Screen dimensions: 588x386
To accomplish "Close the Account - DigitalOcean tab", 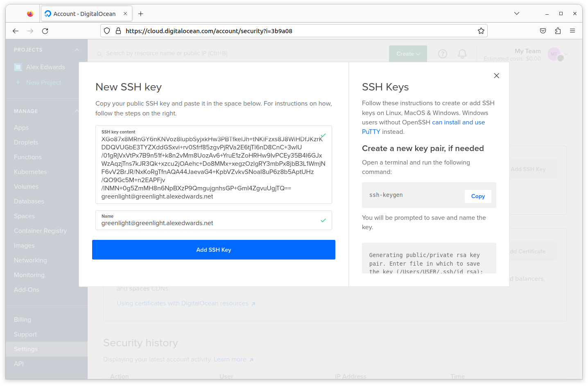I will [125, 14].
